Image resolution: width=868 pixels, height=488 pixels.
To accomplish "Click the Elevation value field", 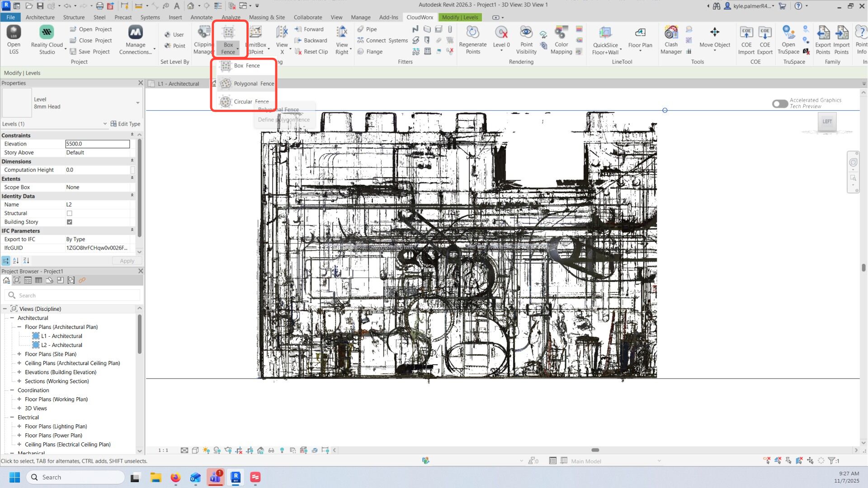I will click(x=97, y=144).
